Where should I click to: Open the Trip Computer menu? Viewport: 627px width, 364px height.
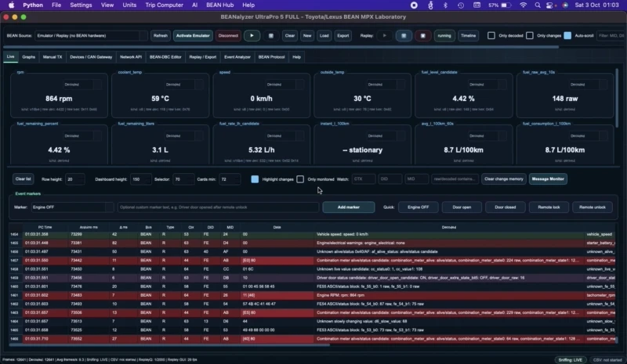pyautogui.click(x=165, y=5)
